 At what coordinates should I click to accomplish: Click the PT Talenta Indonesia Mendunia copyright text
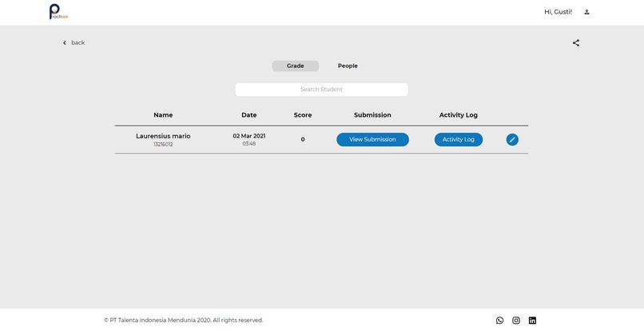(184, 320)
